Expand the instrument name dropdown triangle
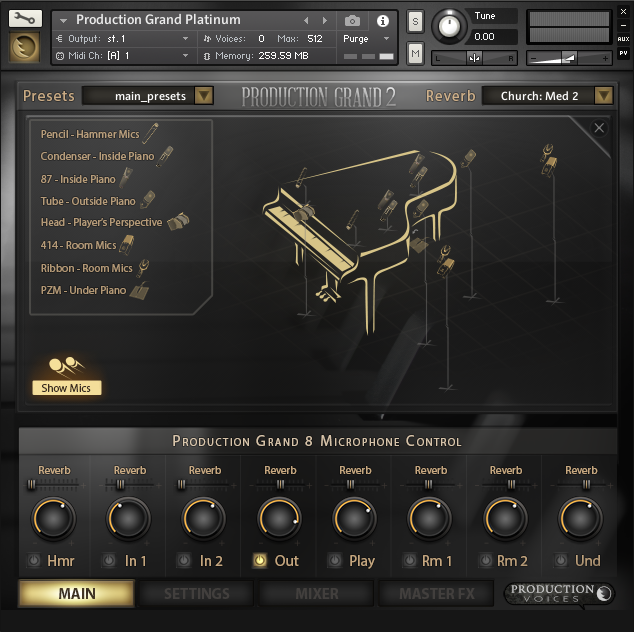The width and height of the screenshot is (634, 632). (x=63, y=20)
